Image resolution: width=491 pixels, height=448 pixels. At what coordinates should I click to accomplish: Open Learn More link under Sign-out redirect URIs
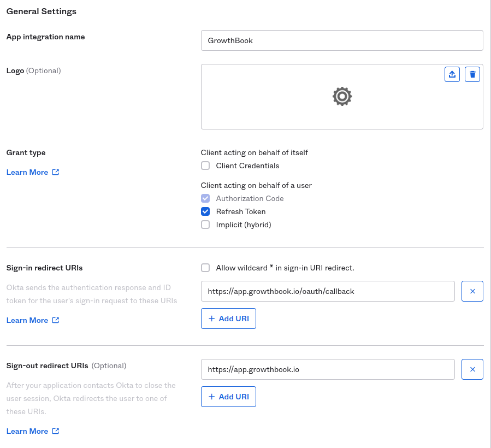tap(27, 431)
